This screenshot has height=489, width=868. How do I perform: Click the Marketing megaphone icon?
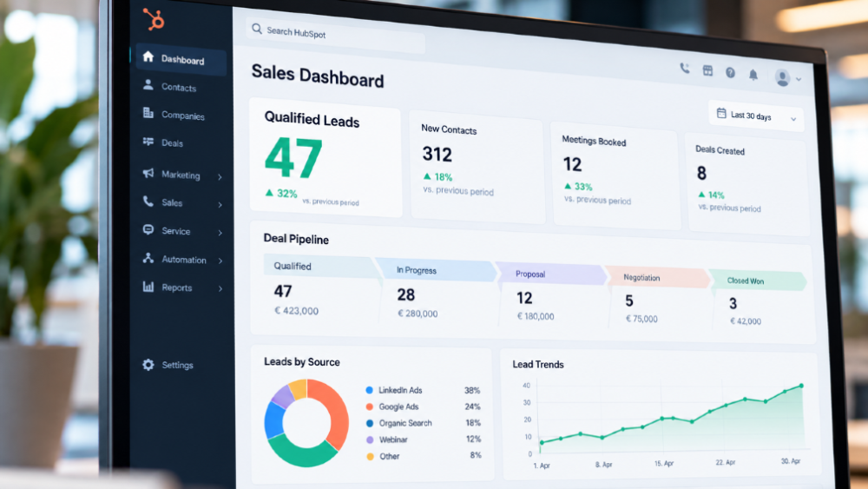tap(148, 173)
